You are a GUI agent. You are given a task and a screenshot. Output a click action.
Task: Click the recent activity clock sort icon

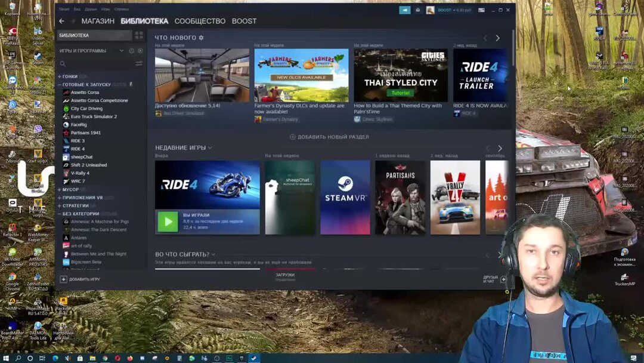pos(131,51)
